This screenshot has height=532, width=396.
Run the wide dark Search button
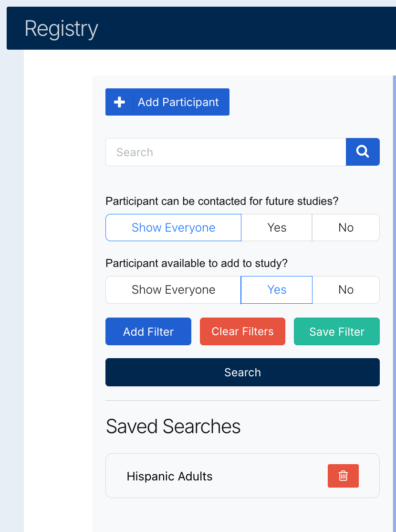point(242,372)
